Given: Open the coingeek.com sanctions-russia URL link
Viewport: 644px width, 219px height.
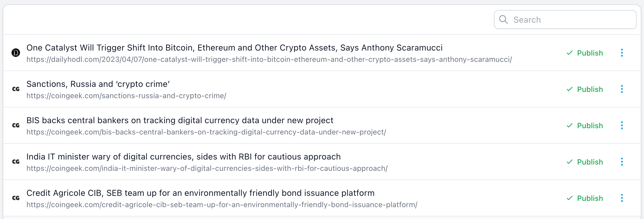Looking at the screenshot, I should (x=126, y=96).
